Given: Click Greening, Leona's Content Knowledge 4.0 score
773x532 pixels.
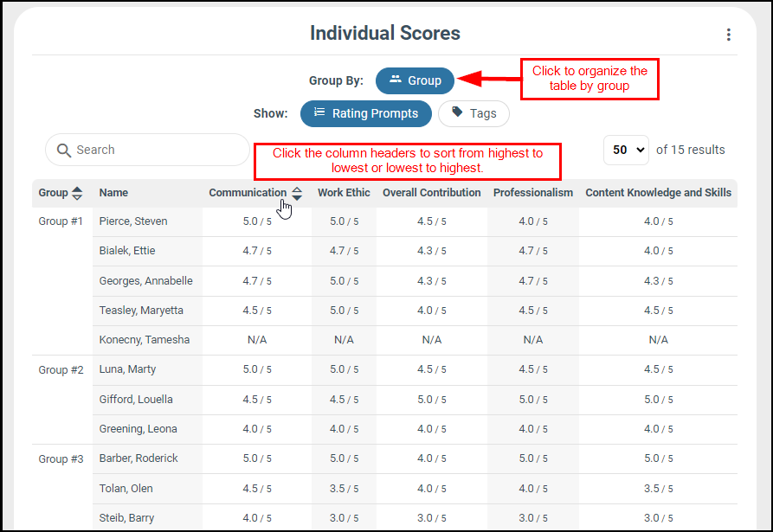Looking at the screenshot, I should pos(658,429).
